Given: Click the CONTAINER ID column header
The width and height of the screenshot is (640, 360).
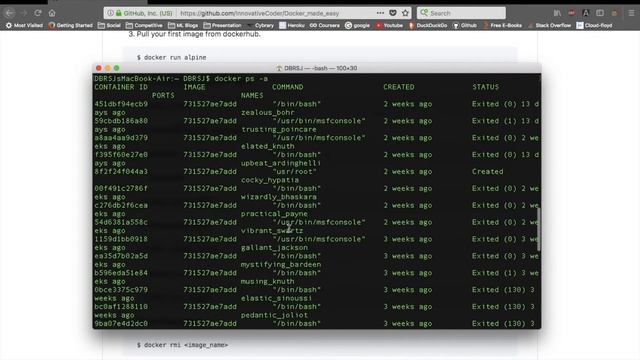Looking at the screenshot, I should [x=121, y=87].
